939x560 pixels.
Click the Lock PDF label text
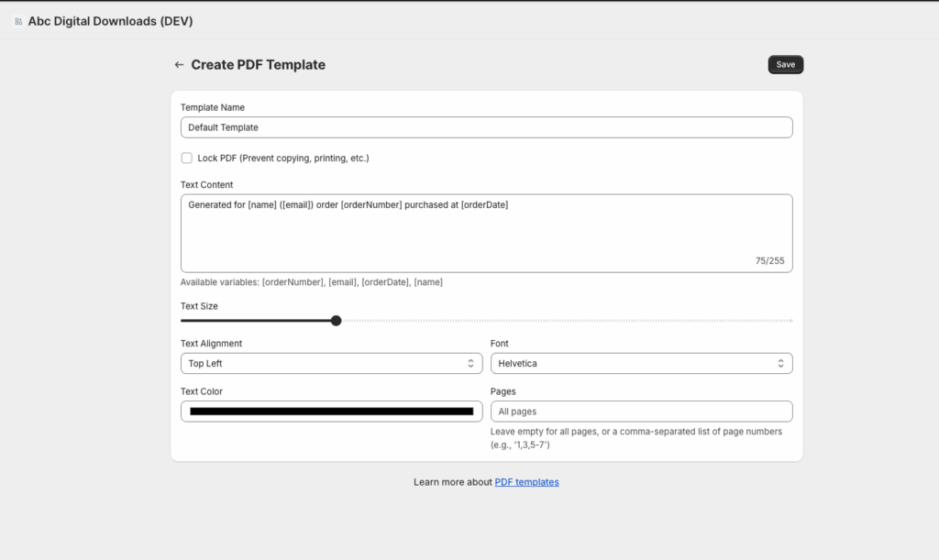pos(283,158)
